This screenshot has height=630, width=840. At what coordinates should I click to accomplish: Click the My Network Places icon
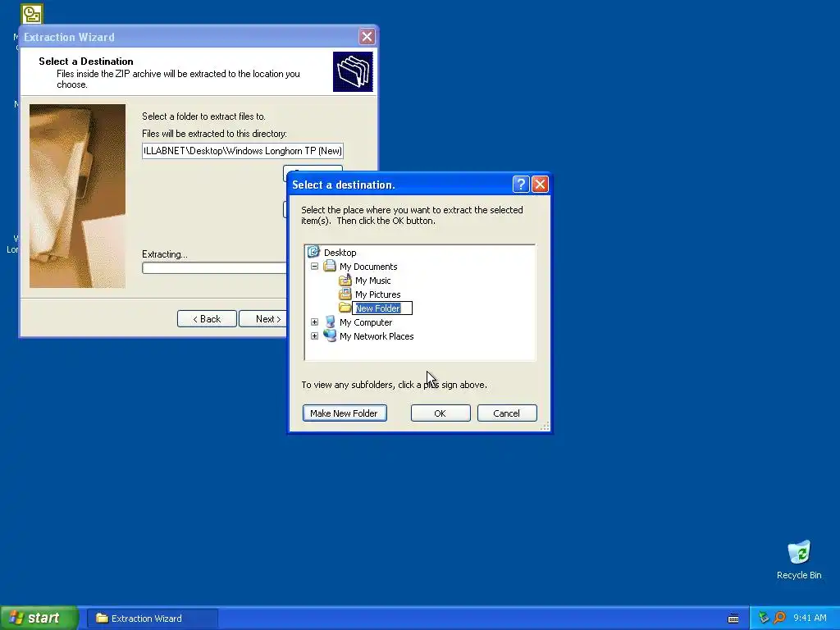click(330, 336)
